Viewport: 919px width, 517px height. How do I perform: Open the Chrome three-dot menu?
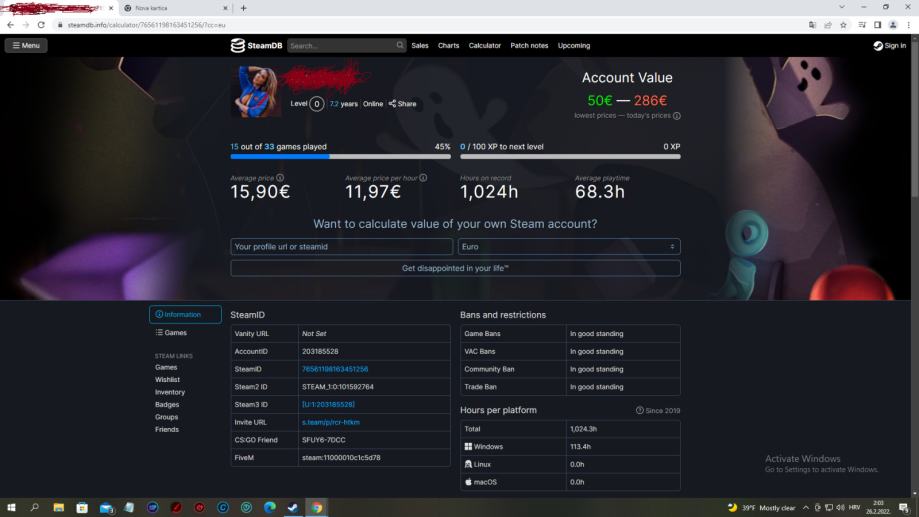click(x=909, y=25)
